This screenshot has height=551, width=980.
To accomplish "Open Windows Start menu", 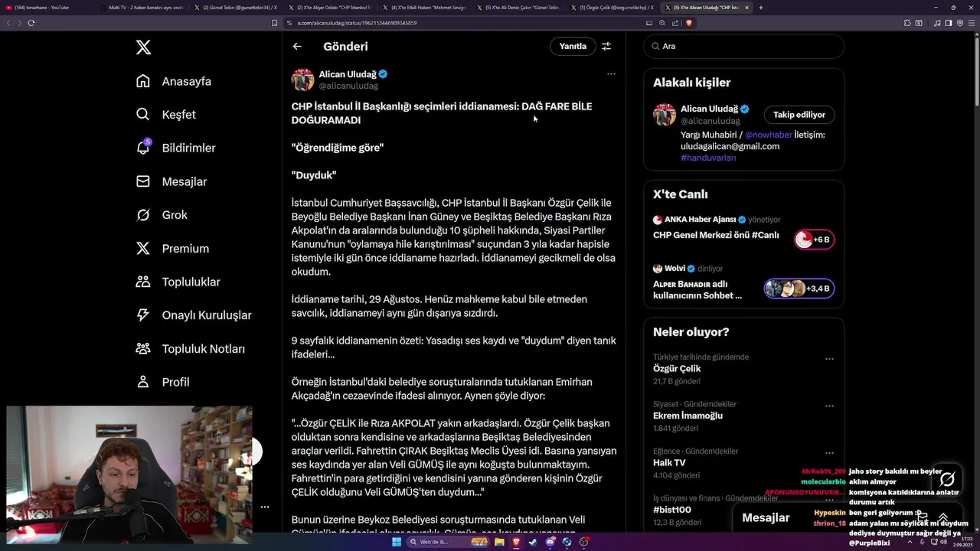I will (x=397, y=542).
